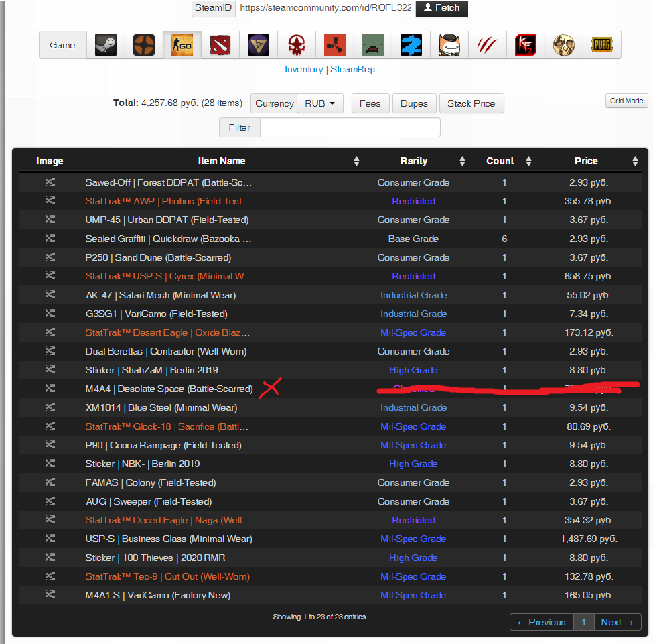Select the Dota 2 game icon
Screen dimensions: 653x644
(x=220, y=45)
